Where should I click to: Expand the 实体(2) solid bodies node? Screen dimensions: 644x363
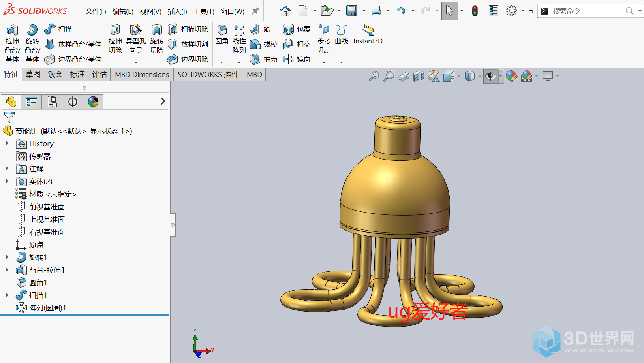[7, 181]
